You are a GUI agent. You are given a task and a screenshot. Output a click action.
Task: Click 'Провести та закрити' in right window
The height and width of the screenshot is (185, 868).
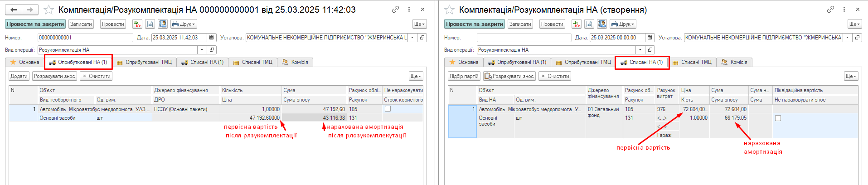475,24
